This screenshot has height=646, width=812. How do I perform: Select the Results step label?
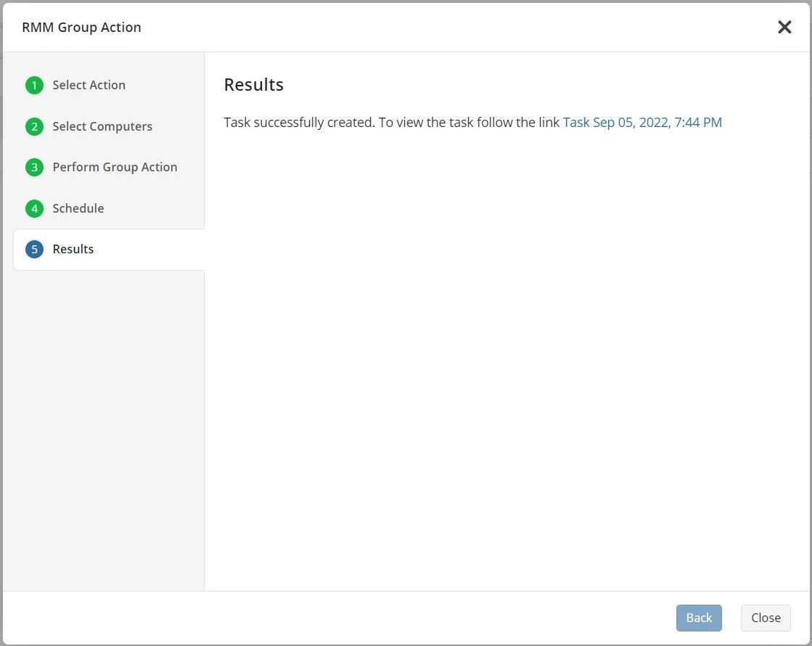pos(73,249)
